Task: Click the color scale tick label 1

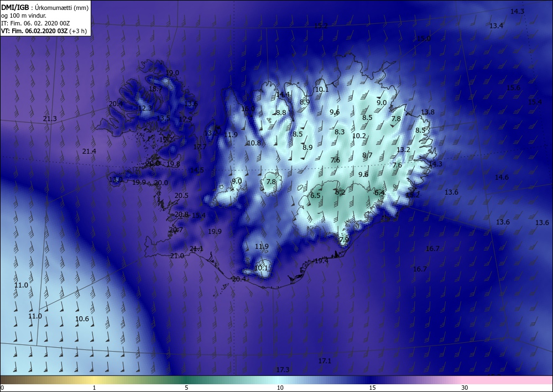Action: point(94,388)
